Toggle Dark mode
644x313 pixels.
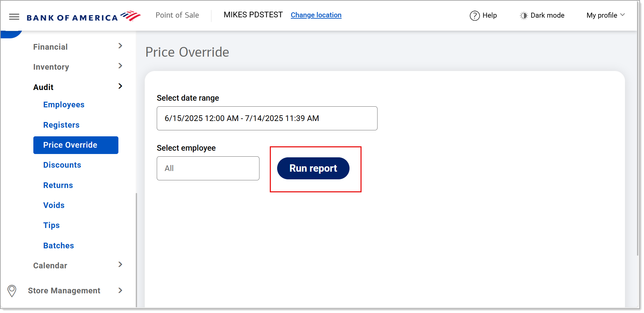point(542,15)
